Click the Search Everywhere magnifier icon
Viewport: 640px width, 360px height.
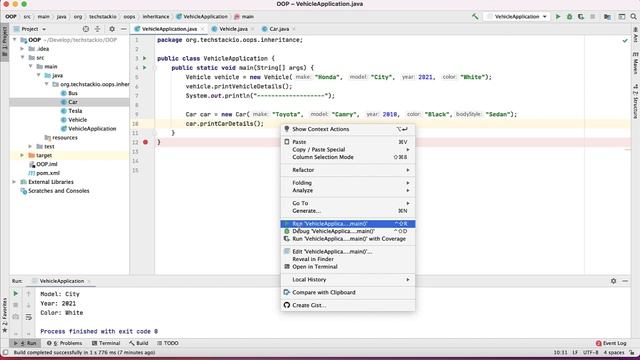633,17
